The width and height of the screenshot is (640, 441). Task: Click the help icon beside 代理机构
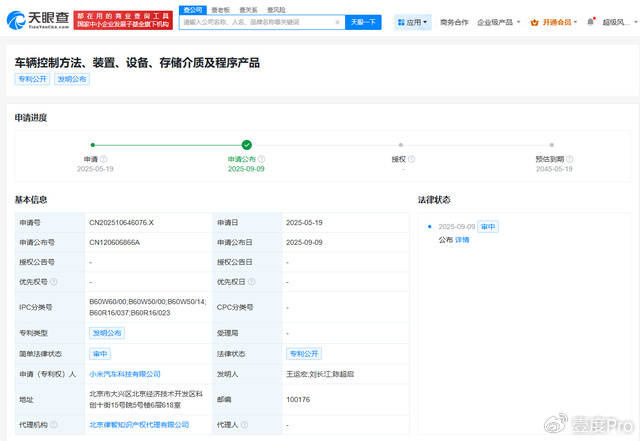tap(53, 425)
